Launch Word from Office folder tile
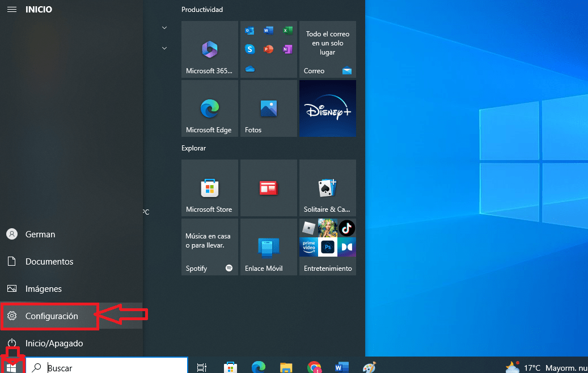Image resolution: width=588 pixels, height=373 pixels. 268,31
